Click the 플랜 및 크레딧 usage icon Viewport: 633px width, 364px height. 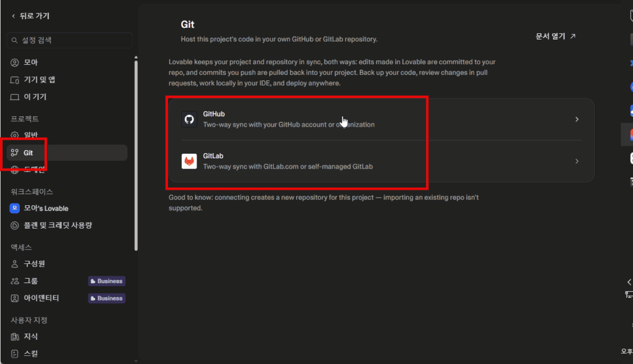click(x=15, y=226)
